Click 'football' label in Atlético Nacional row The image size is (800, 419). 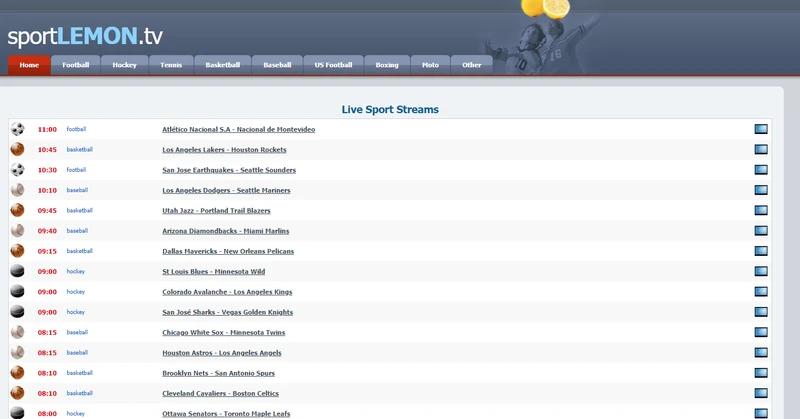point(76,129)
